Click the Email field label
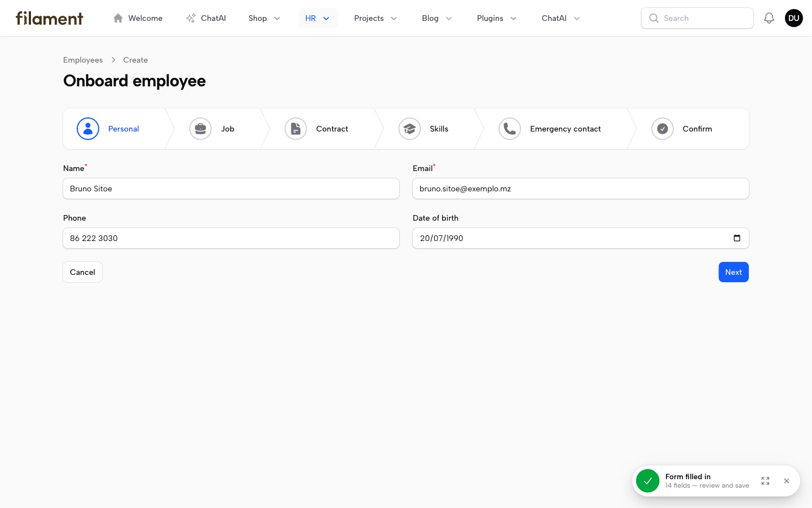 pos(423,168)
